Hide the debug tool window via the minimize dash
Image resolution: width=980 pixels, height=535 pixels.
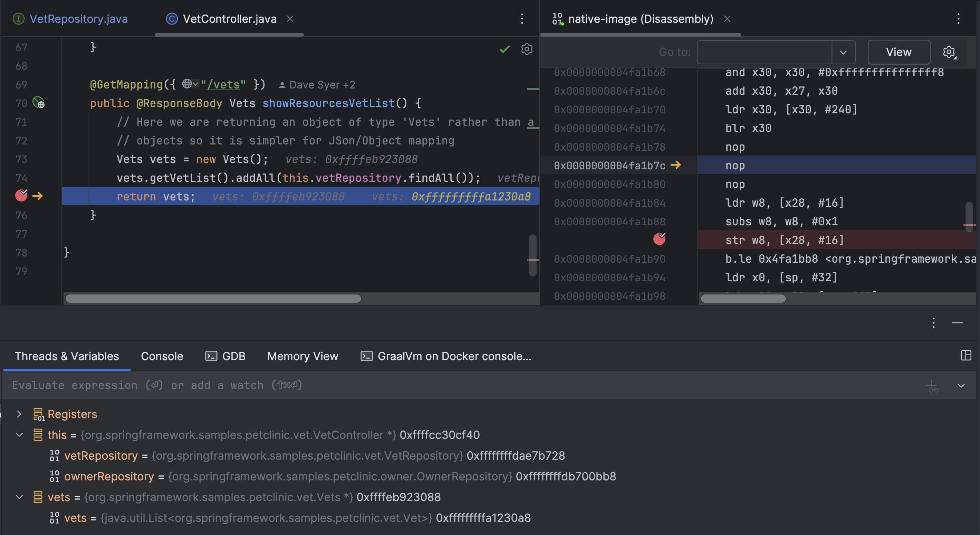click(x=958, y=323)
